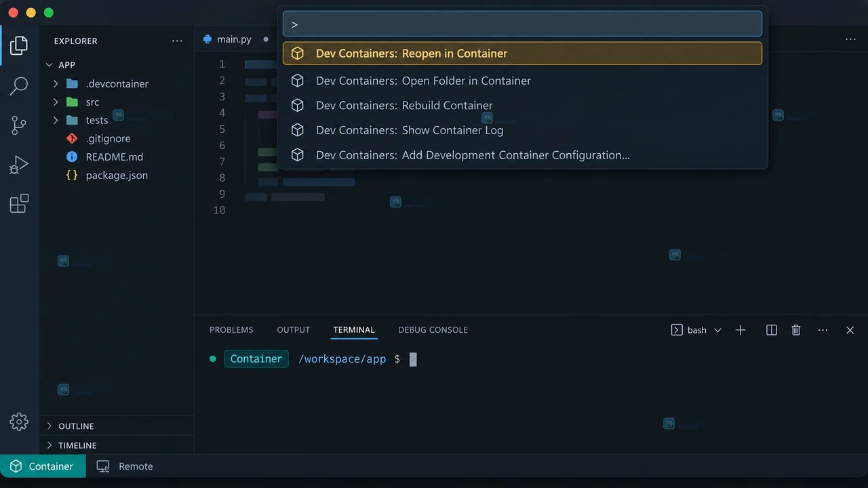Image resolution: width=868 pixels, height=488 pixels.
Task: Click the Container badge in terminal prompt
Action: coord(256,359)
